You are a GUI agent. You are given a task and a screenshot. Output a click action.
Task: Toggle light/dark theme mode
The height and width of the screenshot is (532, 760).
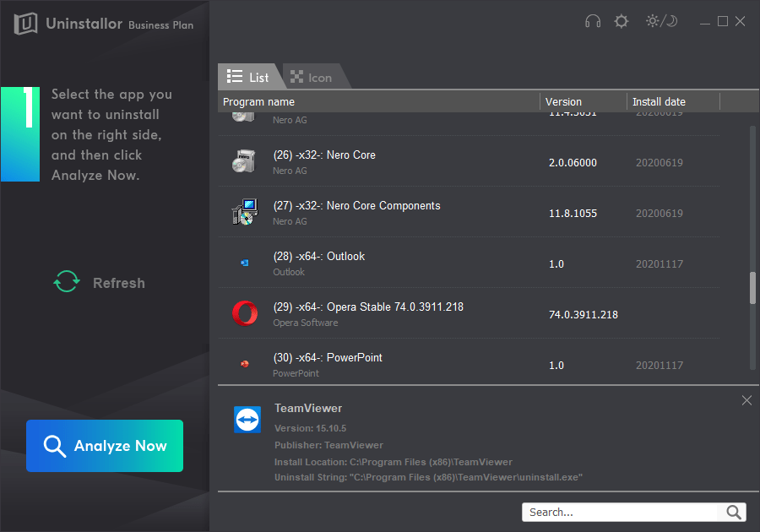pos(661,20)
